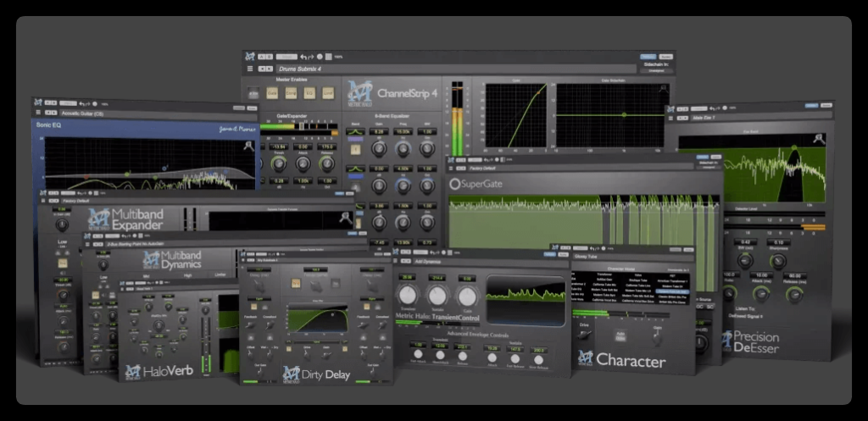The image size is (868, 421).
Task: Open the hamburger menu in the ChannelStrip window
Action: click(250, 69)
